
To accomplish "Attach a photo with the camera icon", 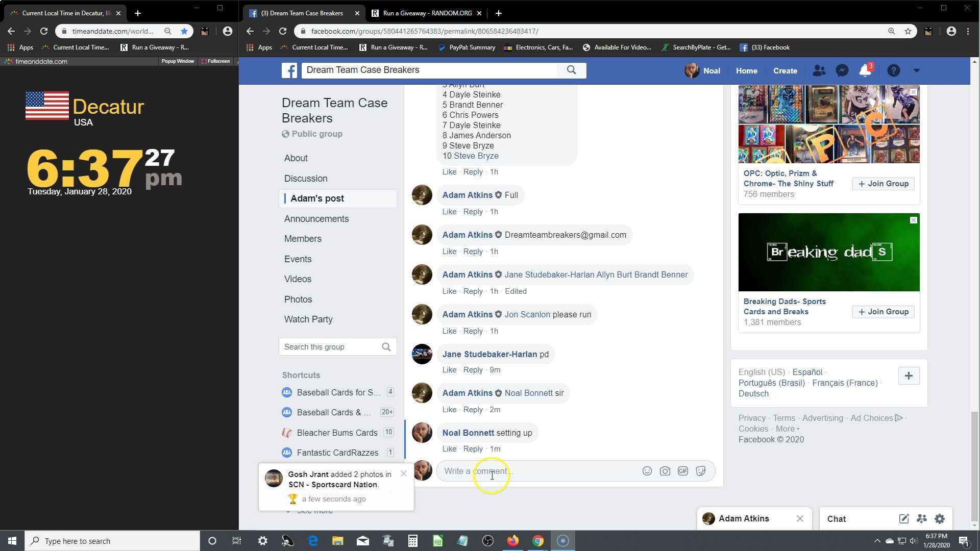I will coord(665,471).
